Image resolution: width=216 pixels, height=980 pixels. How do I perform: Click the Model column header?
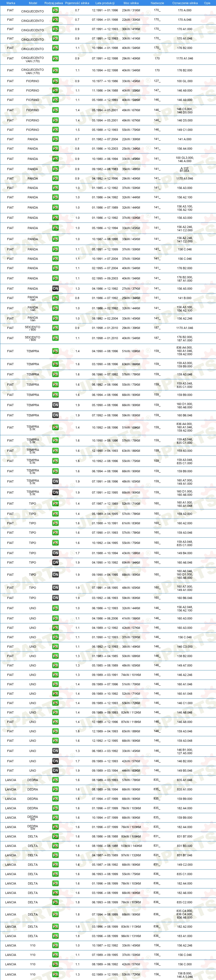33,3
